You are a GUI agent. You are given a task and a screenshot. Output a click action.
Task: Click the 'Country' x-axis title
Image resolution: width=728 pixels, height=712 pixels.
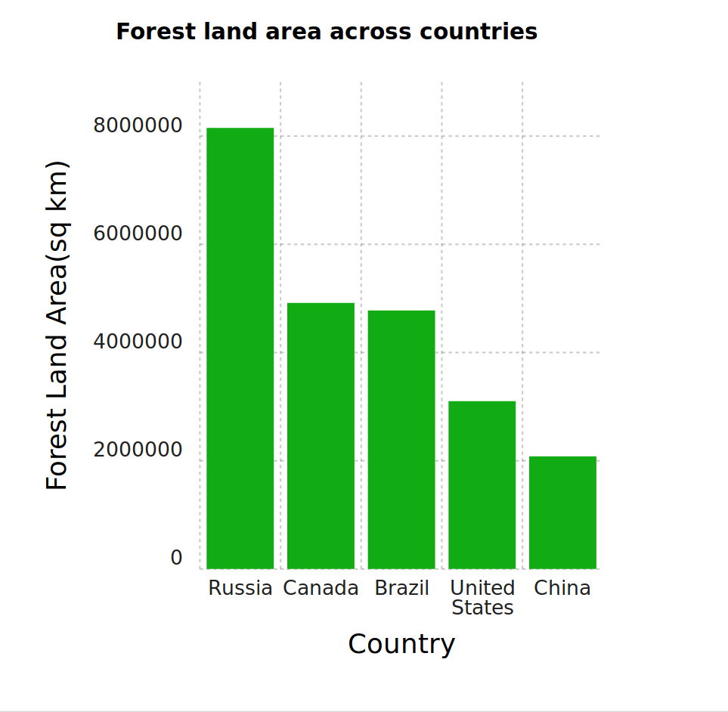point(401,644)
